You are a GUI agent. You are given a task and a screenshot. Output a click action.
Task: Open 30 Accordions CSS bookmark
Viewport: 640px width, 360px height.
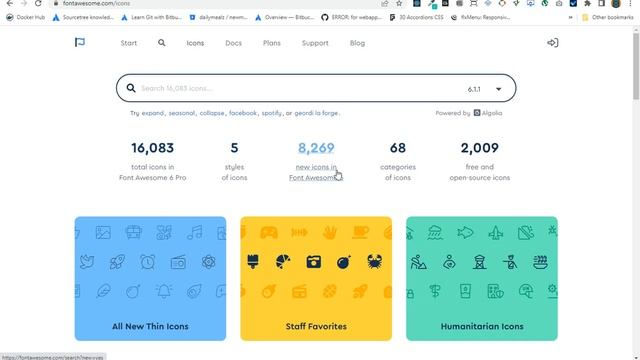coord(416,18)
